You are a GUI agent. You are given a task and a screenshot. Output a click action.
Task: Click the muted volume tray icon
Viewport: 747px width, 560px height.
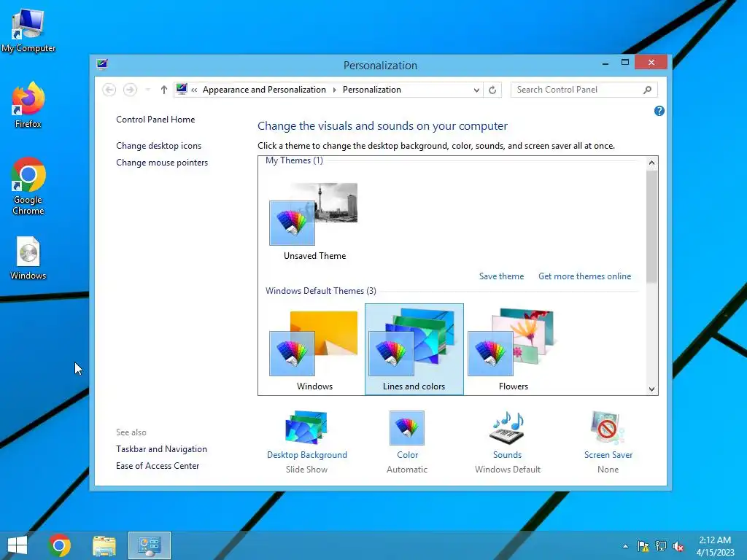pos(678,546)
